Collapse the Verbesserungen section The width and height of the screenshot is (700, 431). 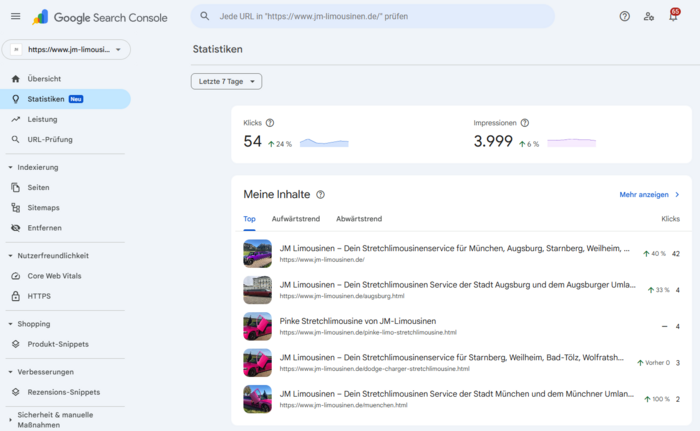[x=10, y=372]
